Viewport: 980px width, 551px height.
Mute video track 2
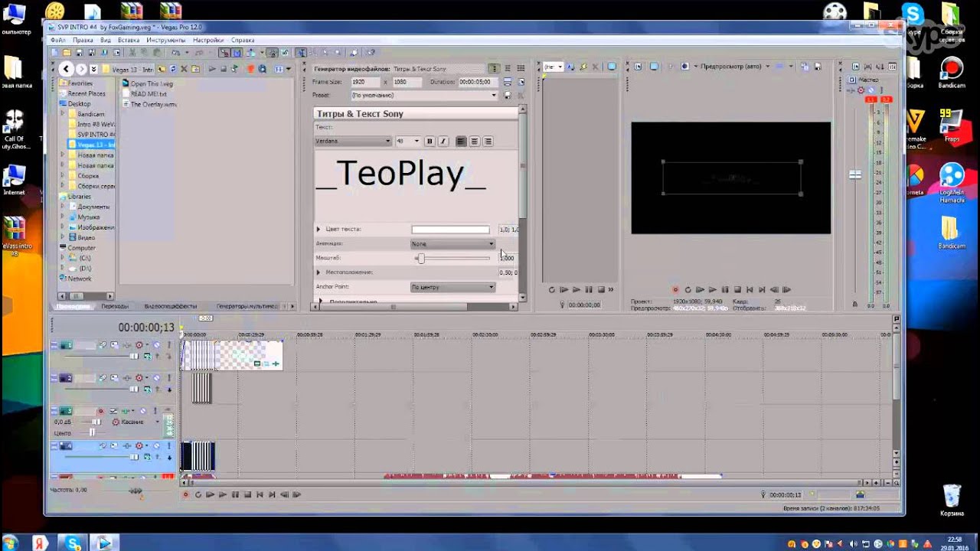(156, 378)
